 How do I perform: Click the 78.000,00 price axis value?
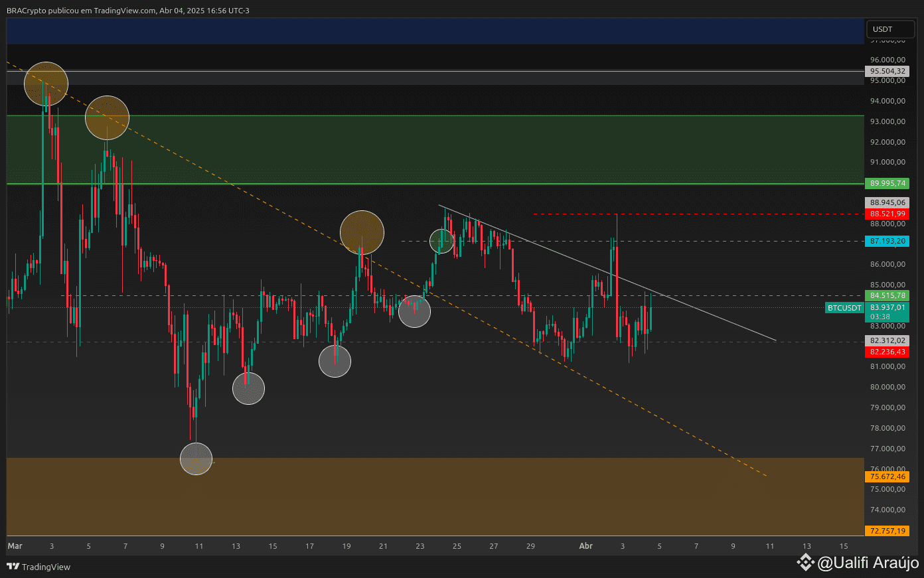[x=887, y=428]
